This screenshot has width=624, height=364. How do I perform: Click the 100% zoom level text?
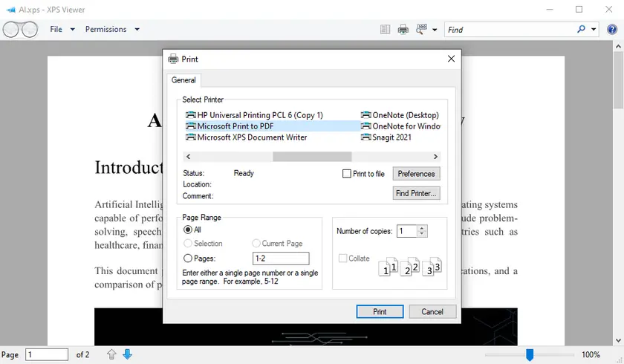coord(591,354)
